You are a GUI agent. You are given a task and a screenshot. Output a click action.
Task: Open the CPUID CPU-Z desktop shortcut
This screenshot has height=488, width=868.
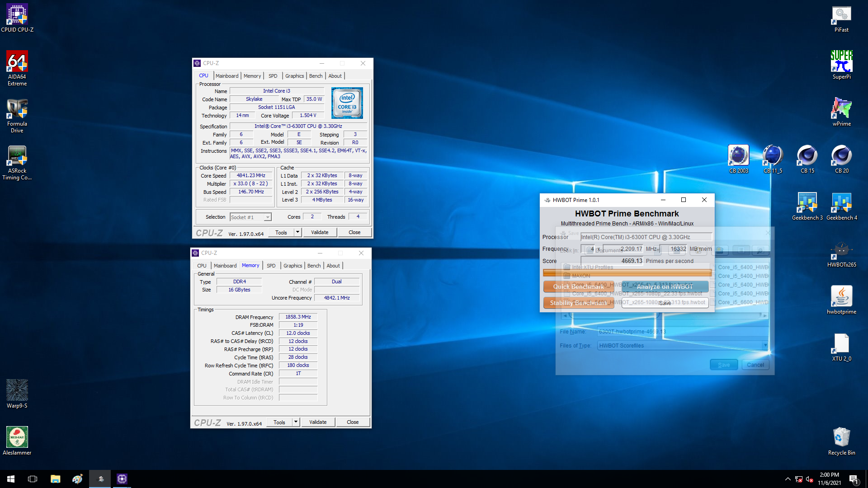pyautogui.click(x=17, y=18)
